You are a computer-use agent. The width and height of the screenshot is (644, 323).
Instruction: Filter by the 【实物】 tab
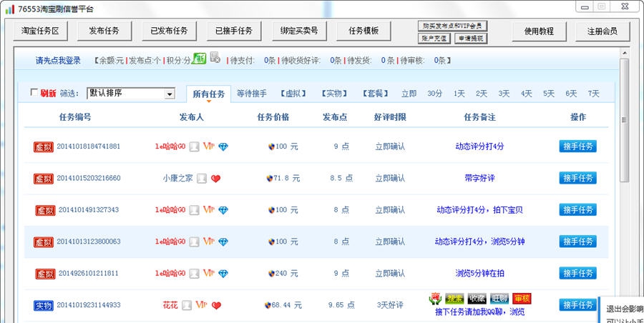point(334,94)
